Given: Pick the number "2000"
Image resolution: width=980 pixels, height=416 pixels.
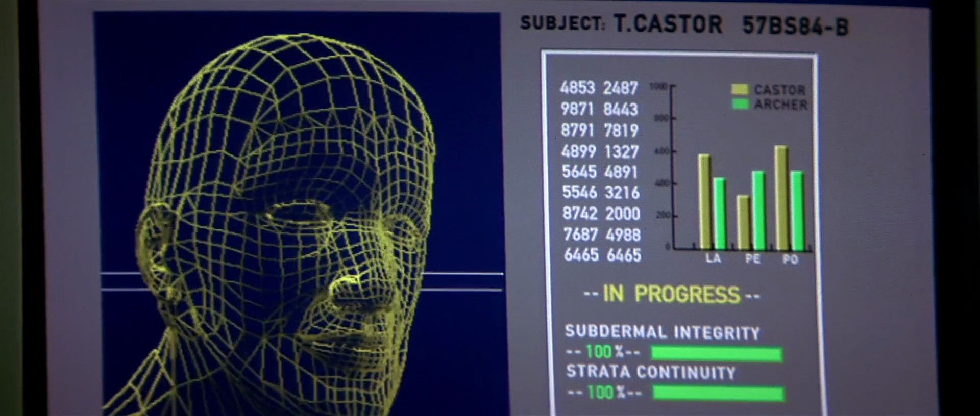Looking at the screenshot, I should (x=623, y=214).
